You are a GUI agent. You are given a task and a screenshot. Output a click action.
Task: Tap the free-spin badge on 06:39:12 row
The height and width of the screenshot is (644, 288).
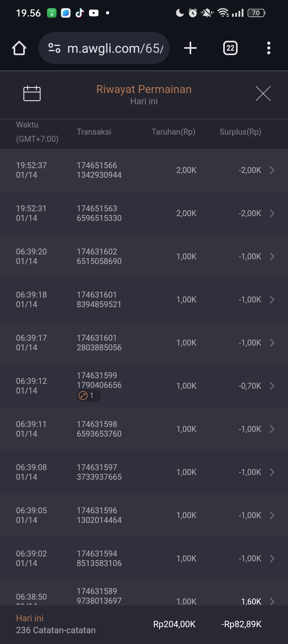tap(88, 396)
